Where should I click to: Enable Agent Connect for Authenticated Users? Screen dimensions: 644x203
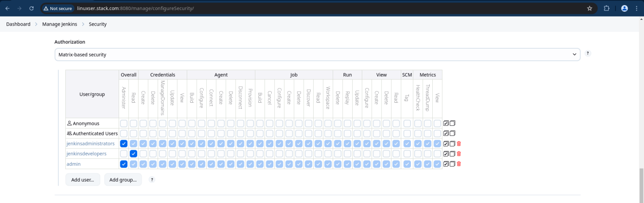[211, 133]
